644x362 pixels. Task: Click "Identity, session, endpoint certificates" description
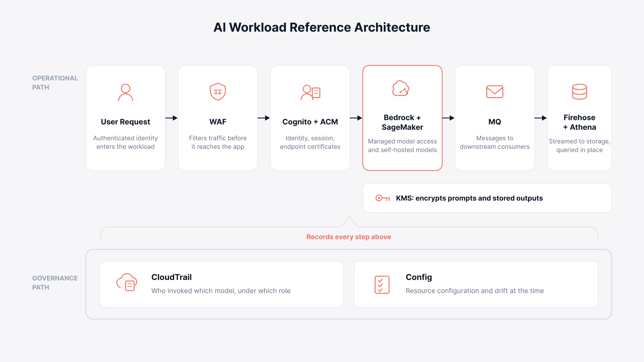click(310, 142)
